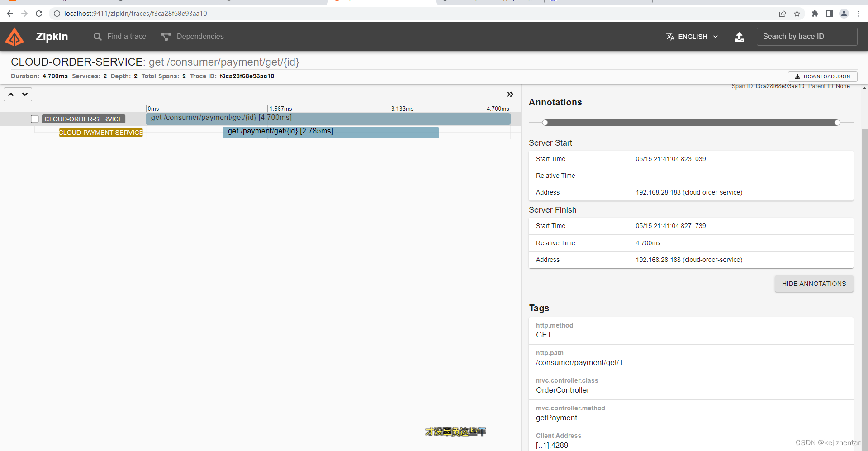Click the Client Address [::1]:4289 value
The height and width of the screenshot is (451, 868).
[552, 445]
